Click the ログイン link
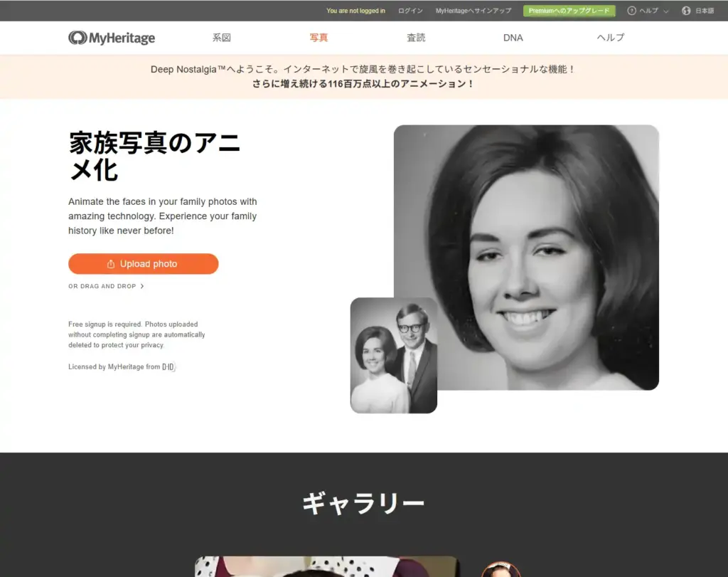This screenshot has height=577, width=728. 410,11
